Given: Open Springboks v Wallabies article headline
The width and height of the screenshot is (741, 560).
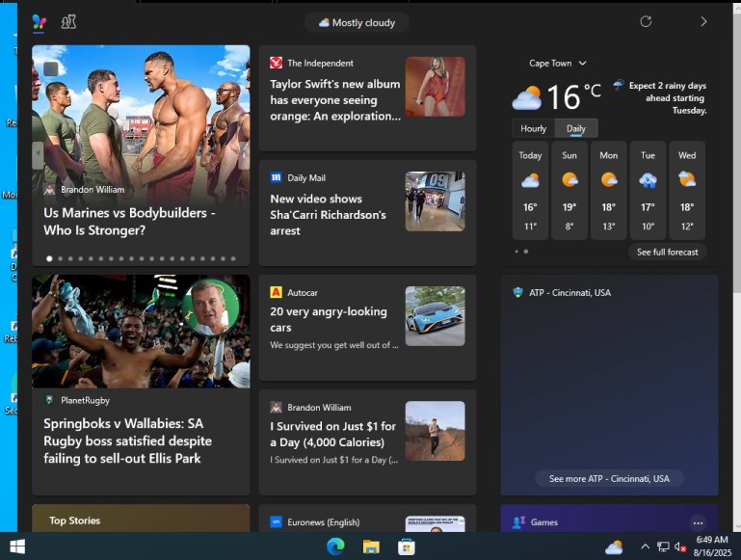Looking at the screenshot, I should coord(127,440).
